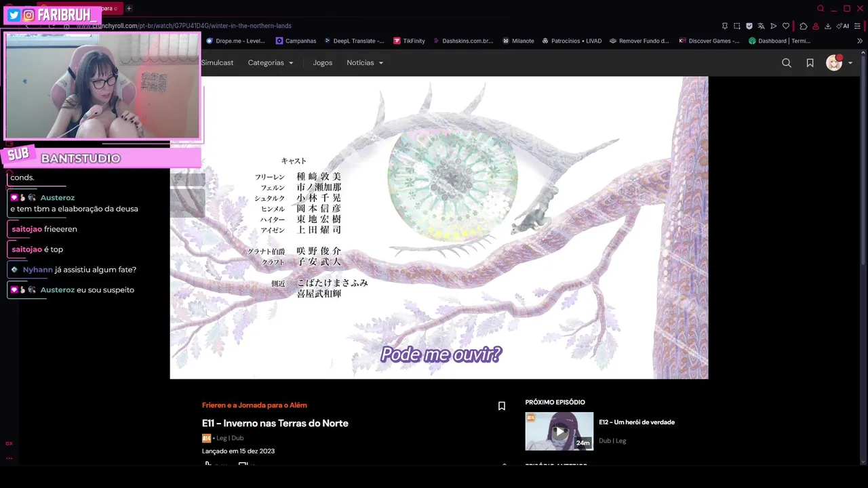The height and width of the screenshot is (488, 868).
Task: Click chat message 'eu sou suspeito'
Action: tap(105, 290)
